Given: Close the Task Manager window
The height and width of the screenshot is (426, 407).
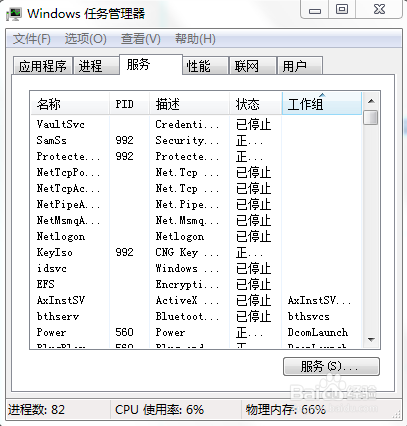Looking at the screenshot, I should (x=379, y=9).
